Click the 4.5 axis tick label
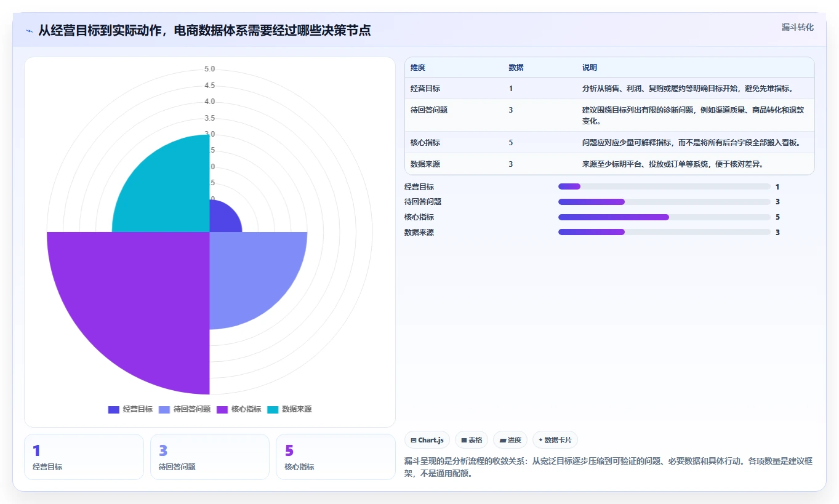839x504 pixels. pyautogui.click(x=210, y=86)
